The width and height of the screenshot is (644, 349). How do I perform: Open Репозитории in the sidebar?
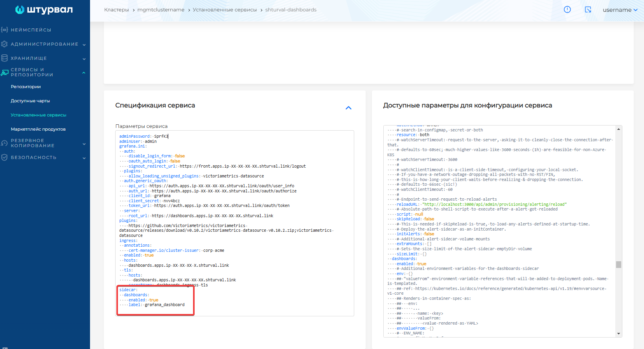click(x=26, y=87)
